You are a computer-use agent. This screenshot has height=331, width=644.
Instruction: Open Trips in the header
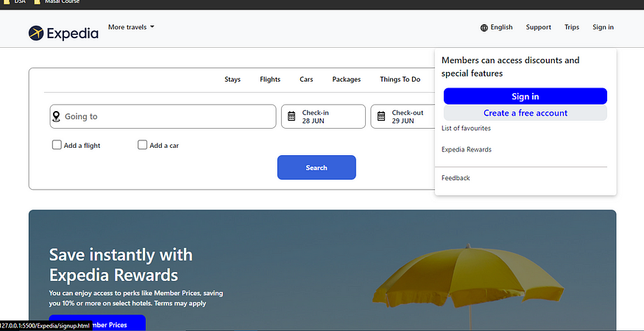[x=572, y=27]
